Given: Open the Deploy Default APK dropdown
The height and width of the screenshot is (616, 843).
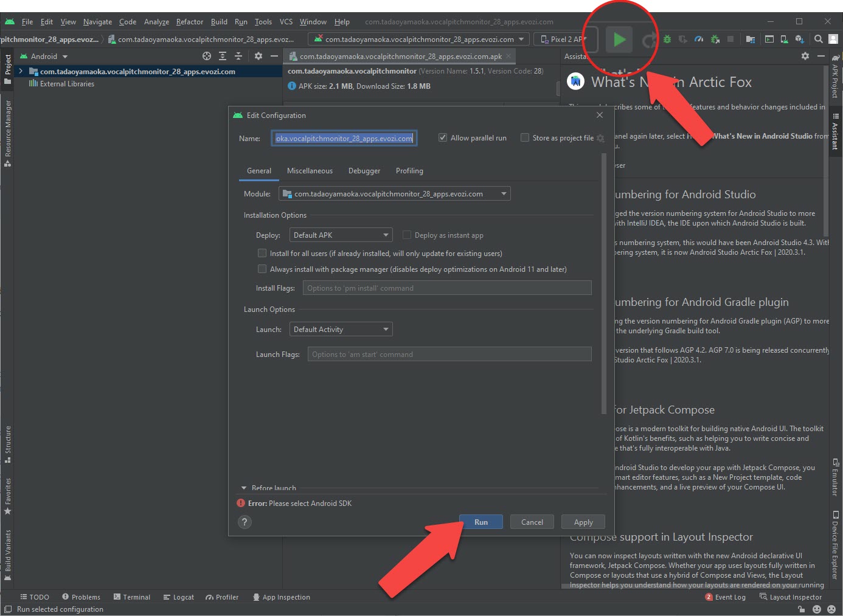Looking at the screenshot, I should pos(341,235).
